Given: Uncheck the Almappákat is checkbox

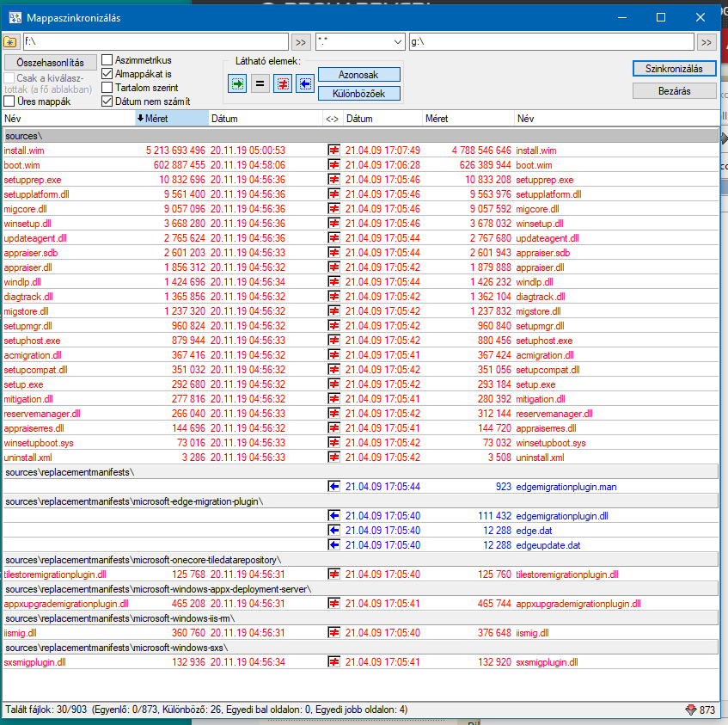Looking at the screenshot, I should 107,74.
